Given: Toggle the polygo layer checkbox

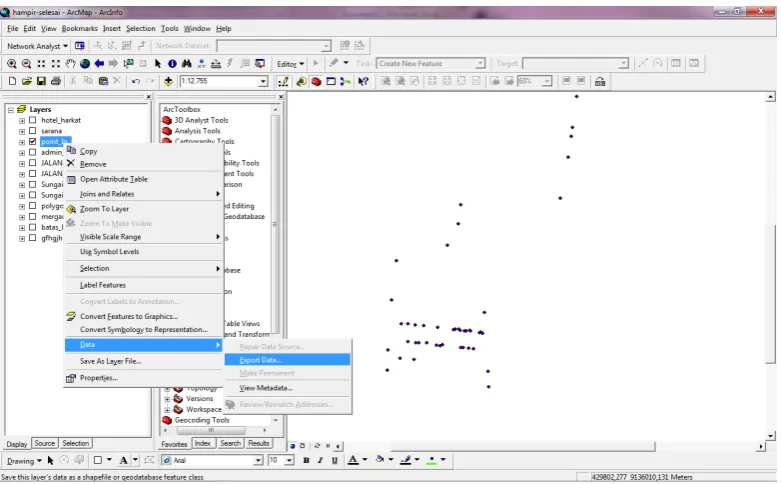Looking at the screenshot, I should pos(33,206).
